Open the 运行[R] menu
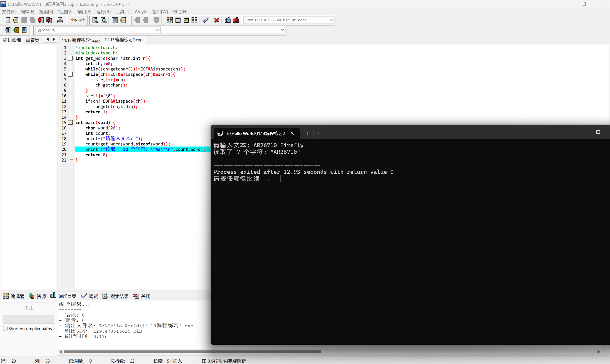This screenshot has width=610, height=364. click(103, 11)
